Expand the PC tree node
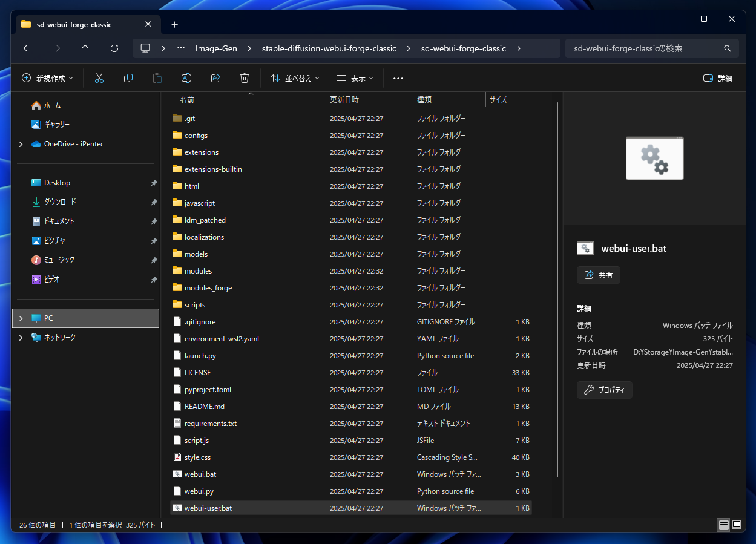The image size is (756, 544). [x=21, y=318]
